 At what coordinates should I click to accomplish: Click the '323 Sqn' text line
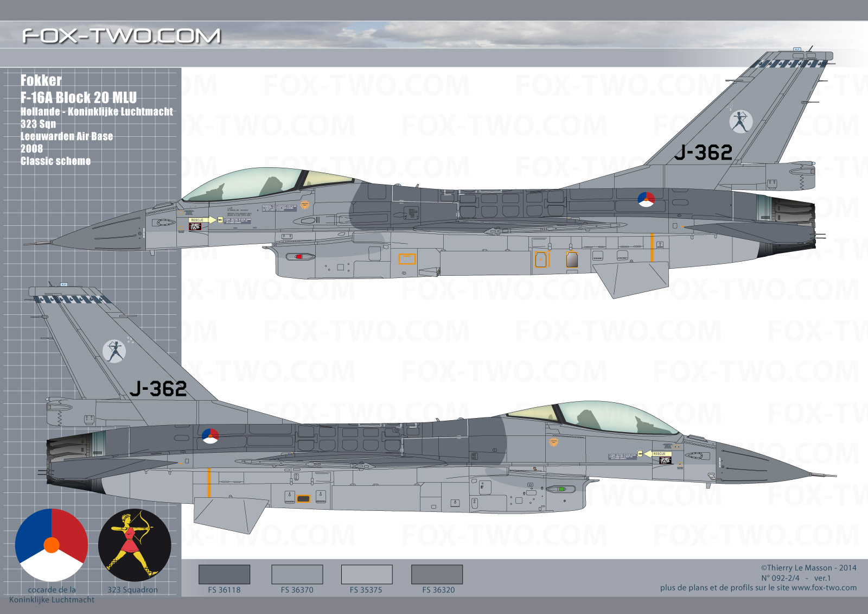(x=38, y=124)
